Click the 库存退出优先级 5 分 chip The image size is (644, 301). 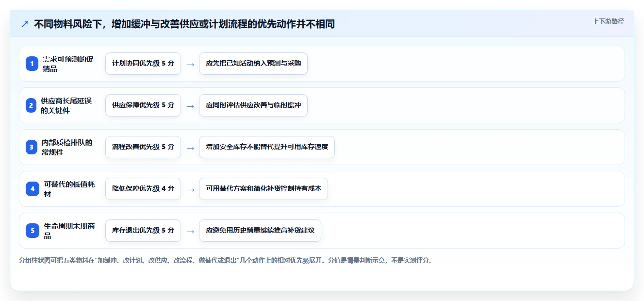(x=143, y=231)
